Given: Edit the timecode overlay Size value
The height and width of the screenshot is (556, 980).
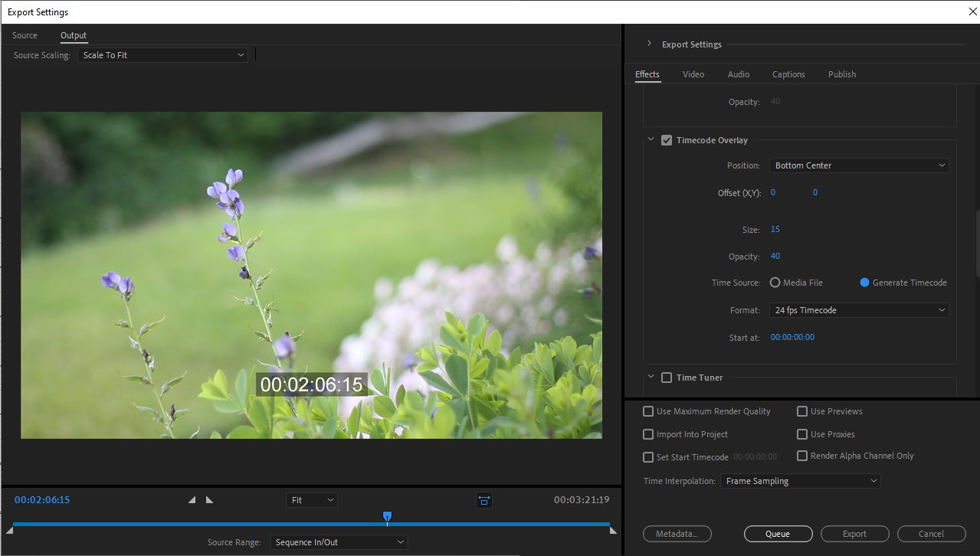Looking at the screenshot, I should [x=775, y=229].
